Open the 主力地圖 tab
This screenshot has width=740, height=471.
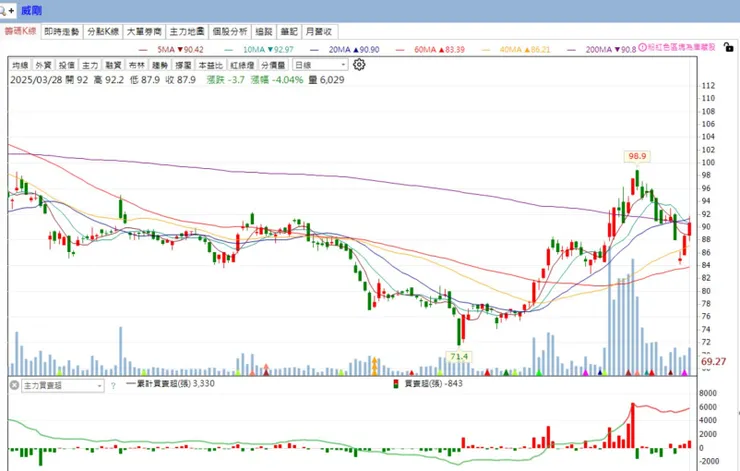point(187,32)
